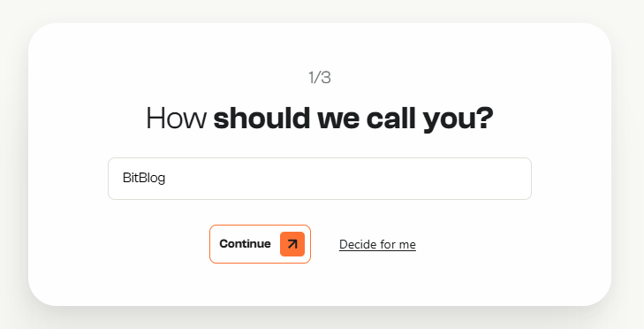
Task: Click the word Decide in the link
Action: [x=357, y=244]
